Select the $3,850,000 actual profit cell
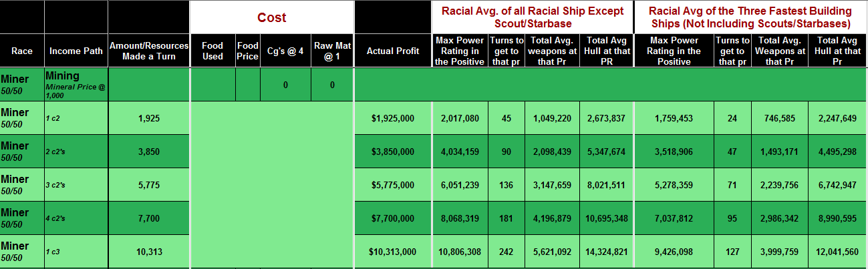The width and height of the screenshot is (868, 269). pyautogui.click(x=393, y=152)
